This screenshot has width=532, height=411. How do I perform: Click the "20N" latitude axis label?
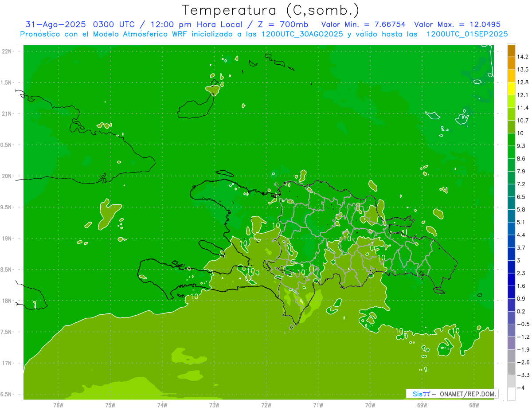(x=7, y=176)
